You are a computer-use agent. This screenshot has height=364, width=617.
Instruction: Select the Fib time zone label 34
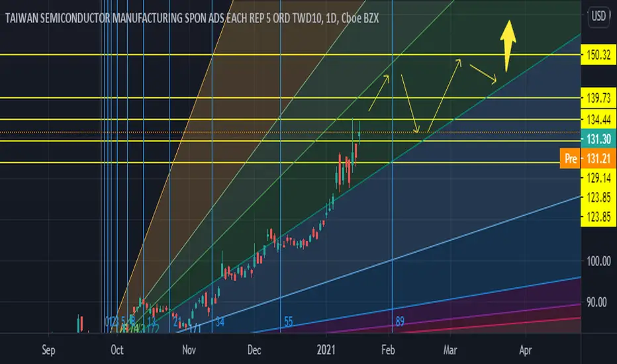coord(220,322)
